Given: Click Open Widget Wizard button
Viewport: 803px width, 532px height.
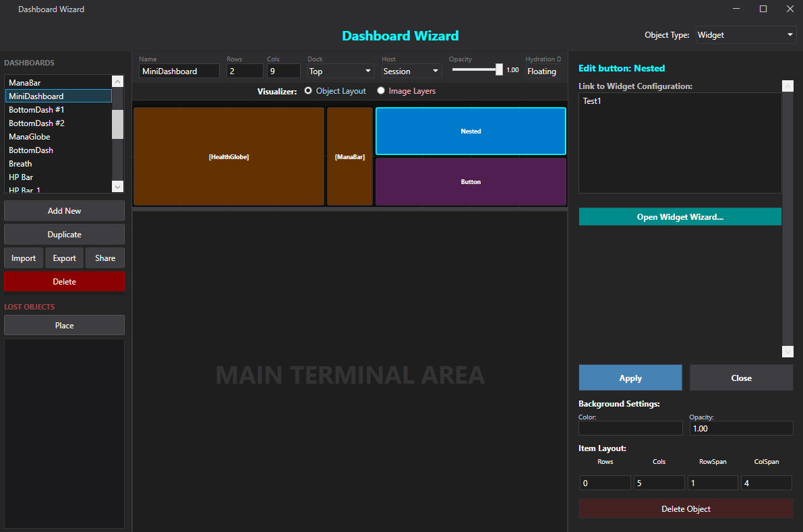Looking at the screenshot, I should (680, 217).
